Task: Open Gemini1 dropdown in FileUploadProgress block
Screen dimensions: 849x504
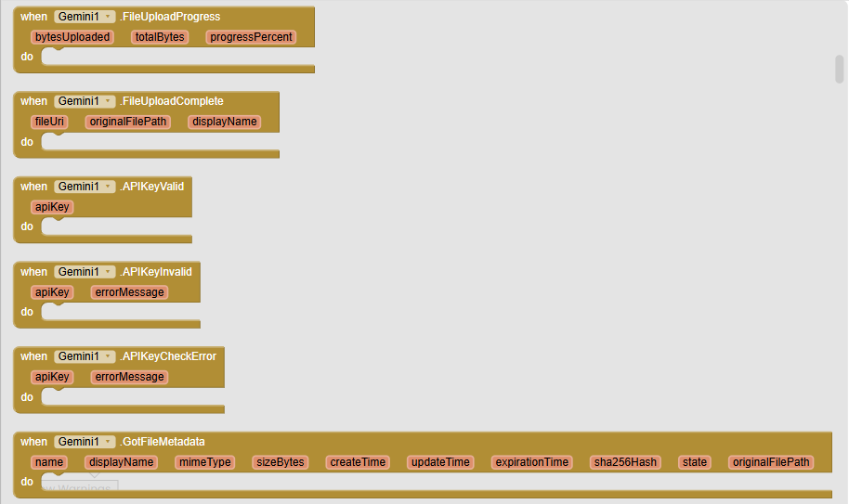Action: [85, 17]
